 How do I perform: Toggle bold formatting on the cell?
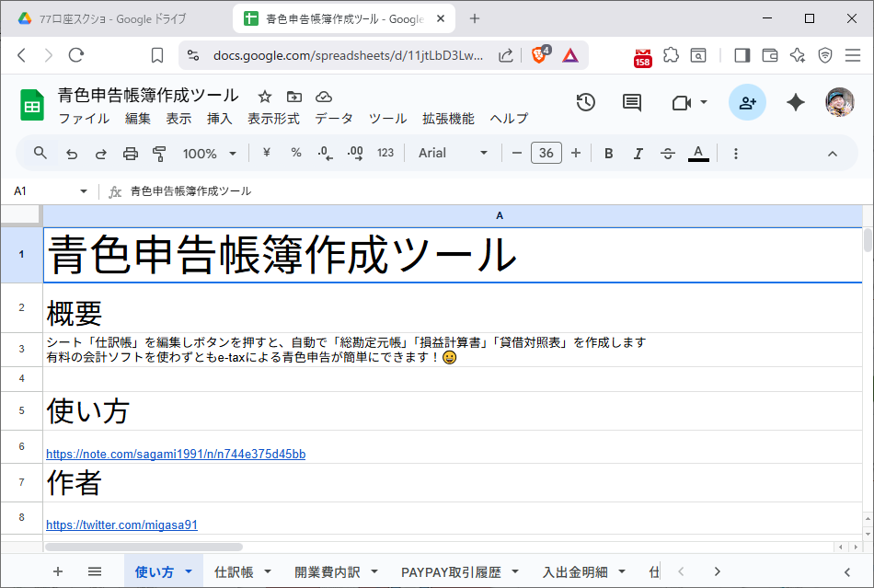[x=608, y=153]
